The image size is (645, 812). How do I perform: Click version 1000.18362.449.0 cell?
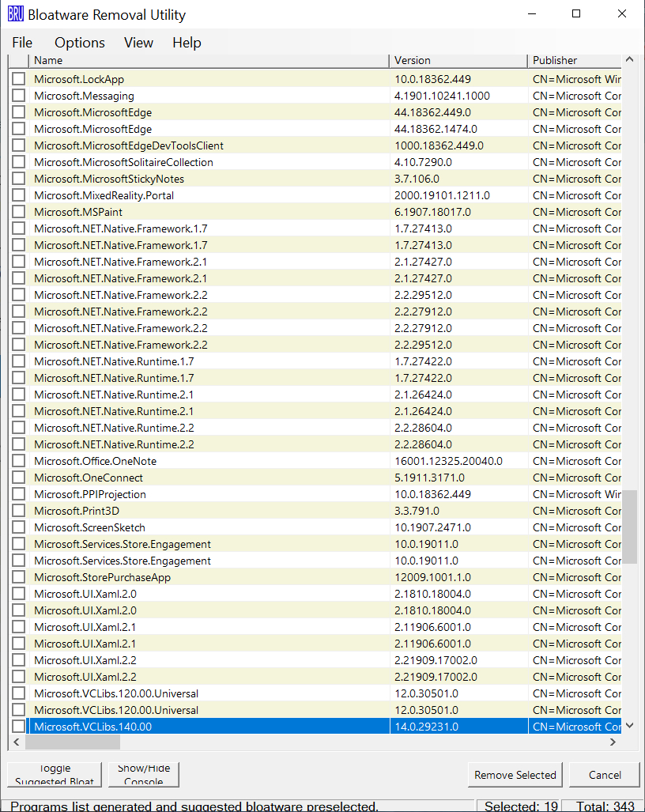[439, 145]
